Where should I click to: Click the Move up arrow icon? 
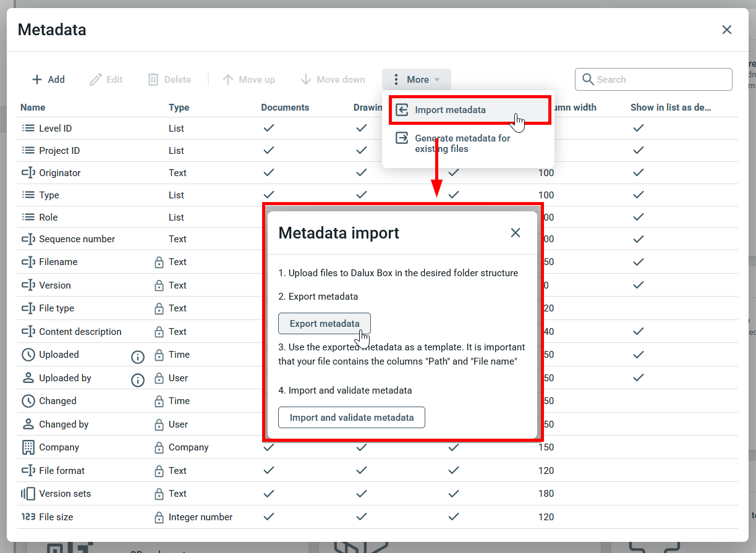tap(228, 80)
